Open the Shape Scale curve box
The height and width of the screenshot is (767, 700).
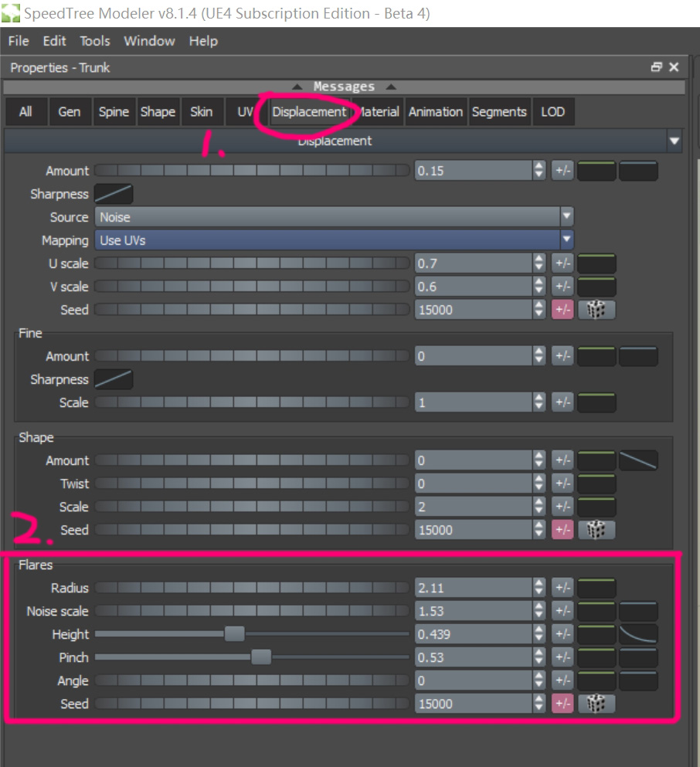coord(596,507)
